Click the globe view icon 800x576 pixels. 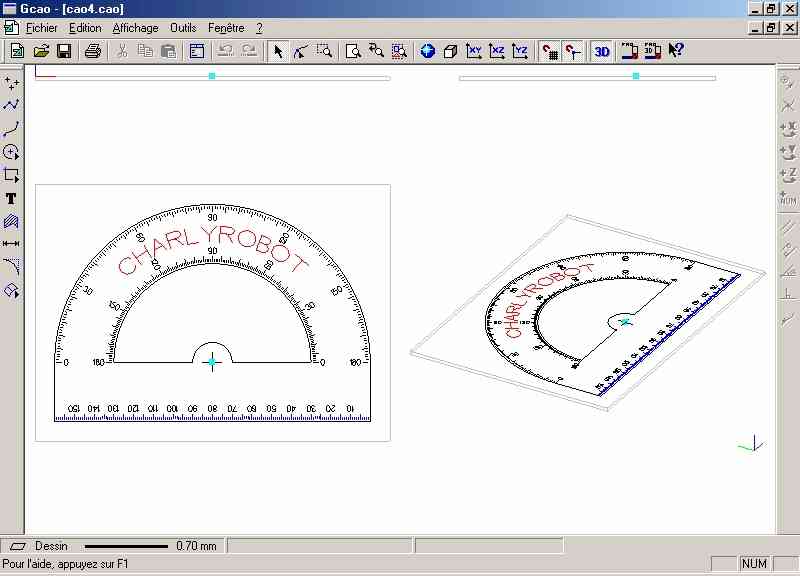[428, 51]
